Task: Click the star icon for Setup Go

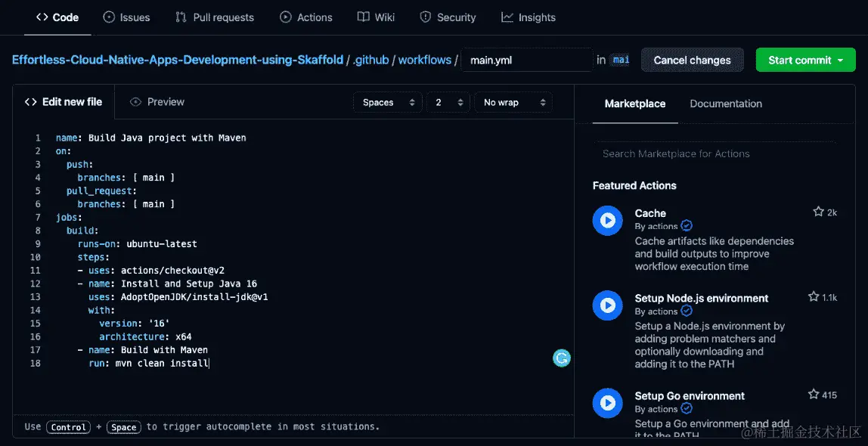Action: click(814, 394)
